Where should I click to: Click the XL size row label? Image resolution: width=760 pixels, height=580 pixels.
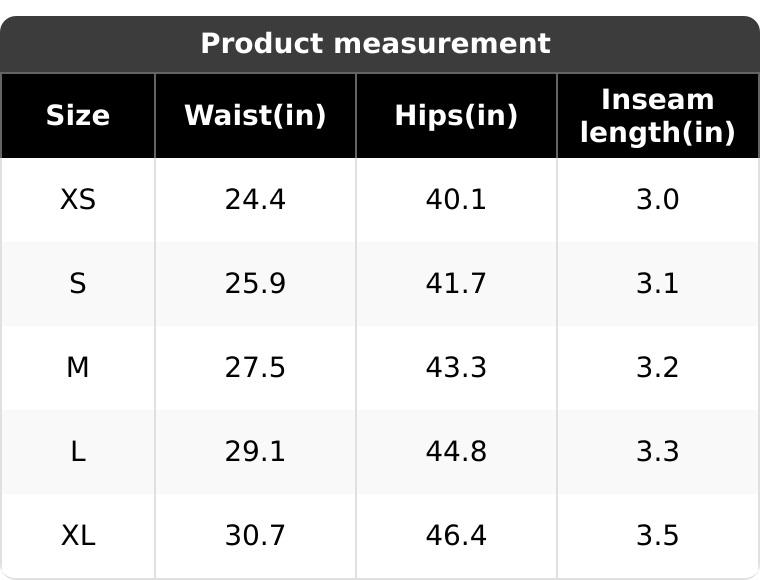pyautogui.click(x=78, y=536)
